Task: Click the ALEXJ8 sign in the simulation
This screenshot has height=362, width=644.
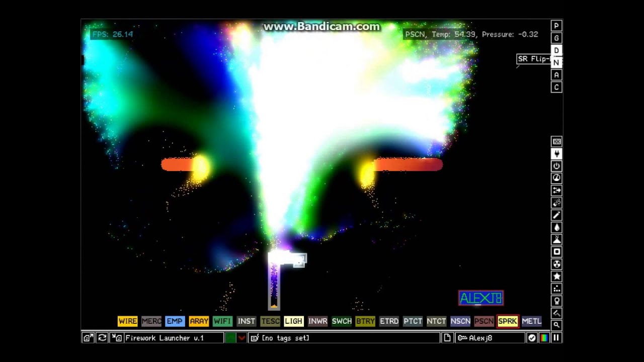Action: pos(481,298)
